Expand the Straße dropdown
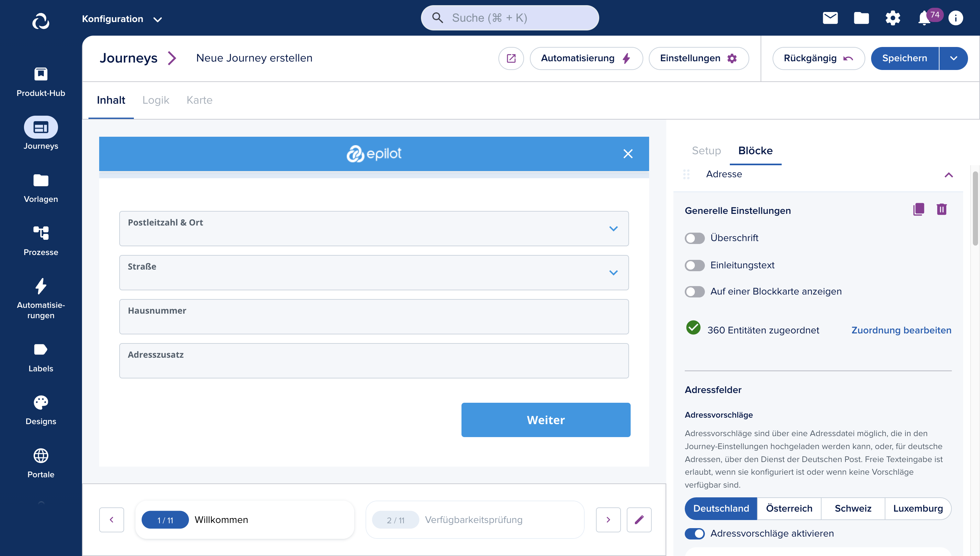Viewport: 980px width, 556px height. [613, 272]
